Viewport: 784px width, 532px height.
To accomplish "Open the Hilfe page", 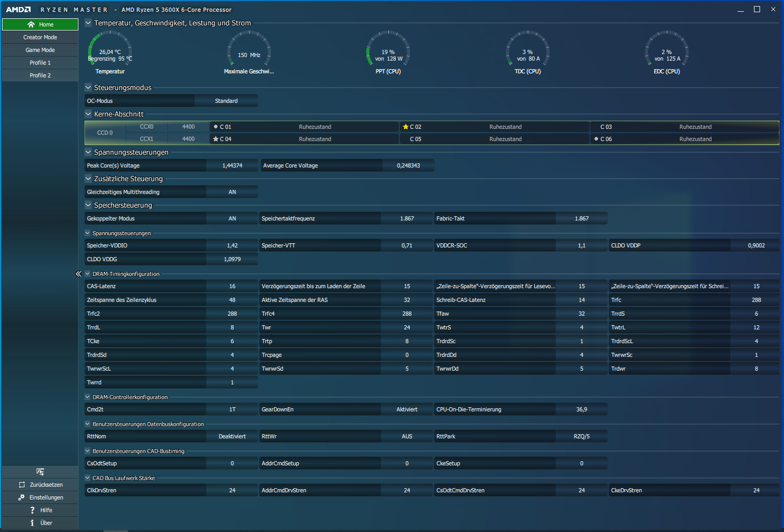I will (40, 510).
